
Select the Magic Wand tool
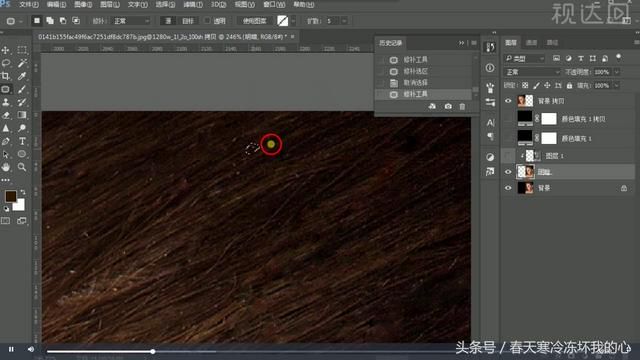point(22,63)
